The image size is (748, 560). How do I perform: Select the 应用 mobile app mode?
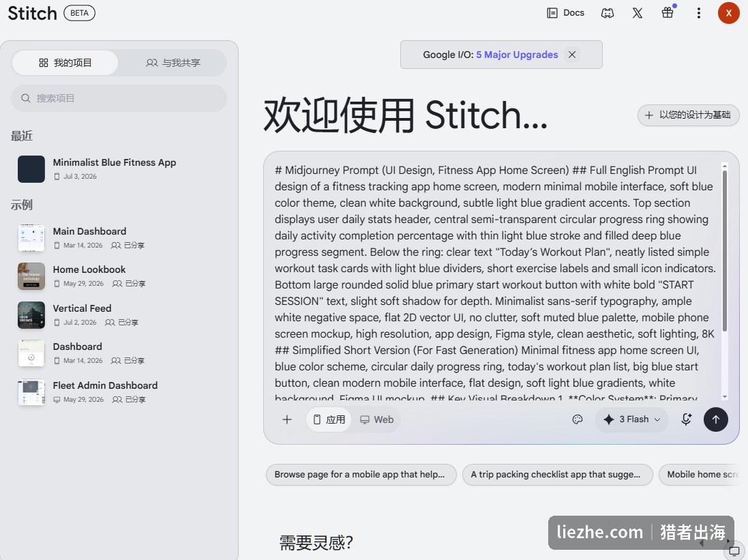click(x=329, y=419)
